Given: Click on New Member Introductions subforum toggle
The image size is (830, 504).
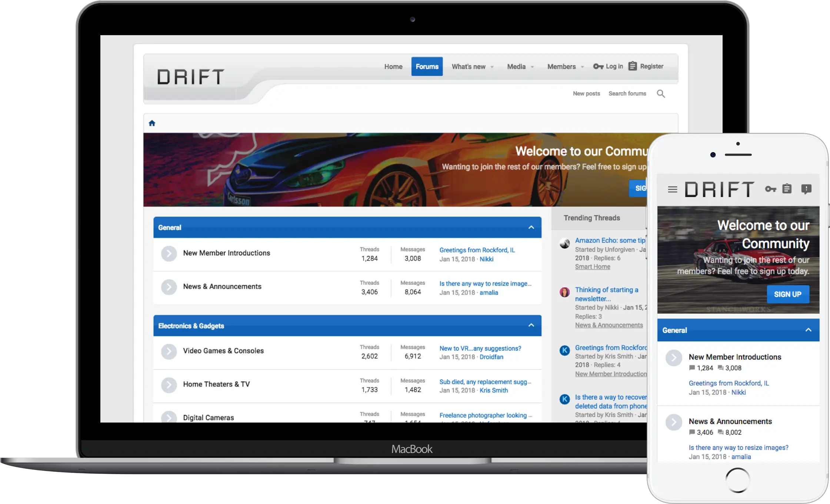Looking at the screenshot, I should point(169,253).
